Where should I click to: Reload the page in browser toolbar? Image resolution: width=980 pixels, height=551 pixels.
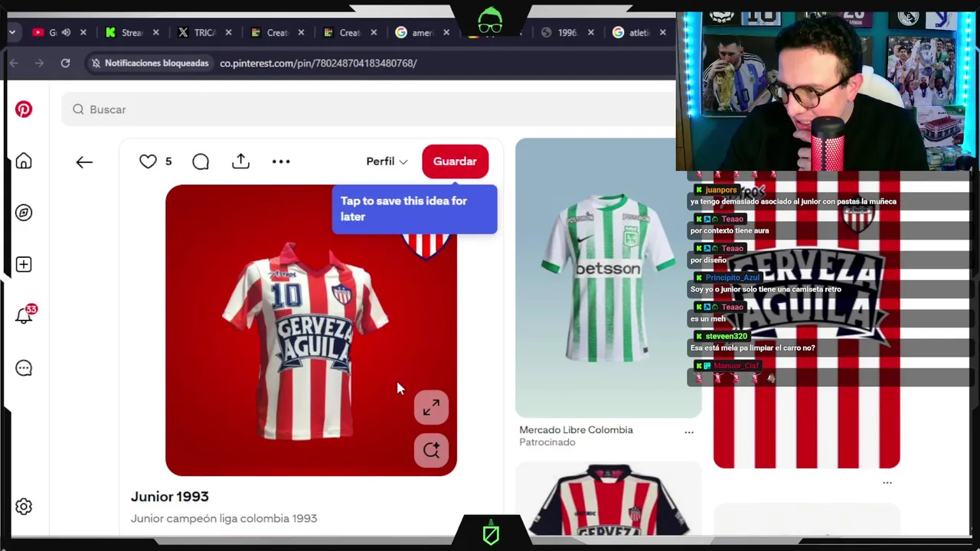coord(65,63)
